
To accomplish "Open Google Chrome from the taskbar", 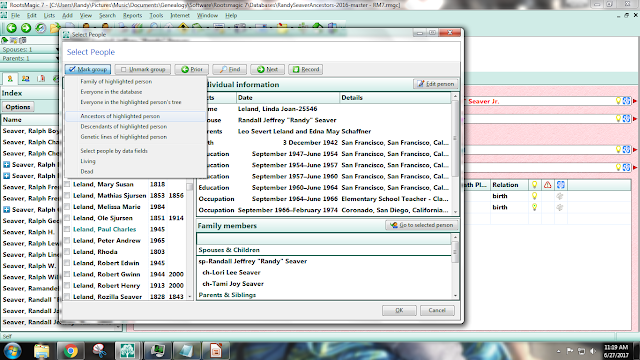I will click(x=71, y=351).
